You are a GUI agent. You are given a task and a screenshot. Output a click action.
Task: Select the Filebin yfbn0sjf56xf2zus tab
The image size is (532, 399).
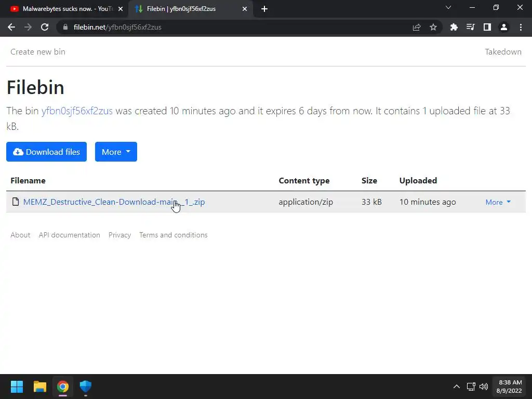click(x=190, y=9)
